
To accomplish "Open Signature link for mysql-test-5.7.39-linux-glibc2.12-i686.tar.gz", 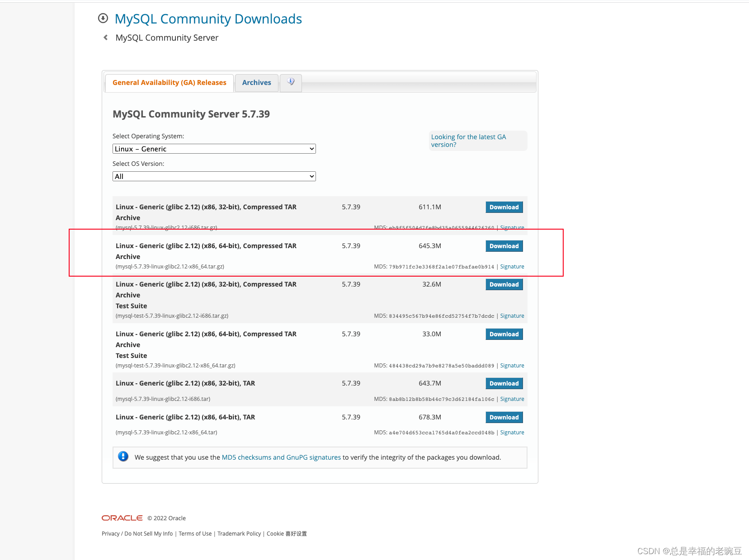I will (x=512, y=316).
